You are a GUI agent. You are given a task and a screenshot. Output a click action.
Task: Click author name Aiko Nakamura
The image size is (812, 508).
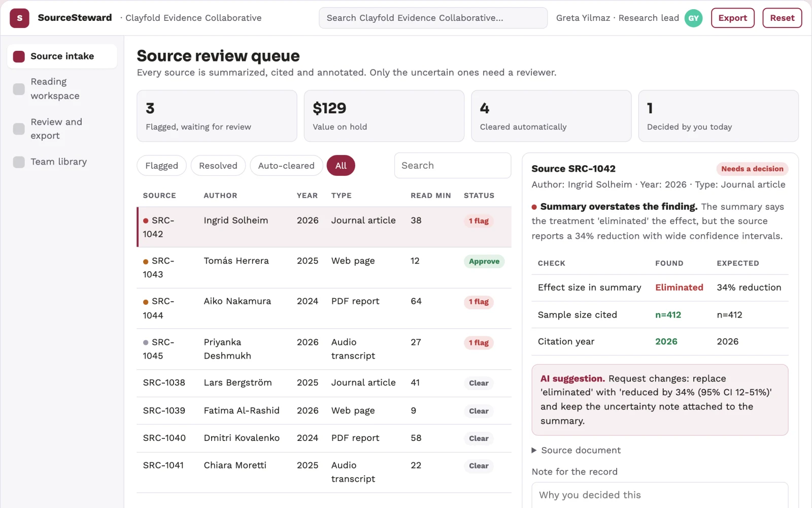[x=237, y=301]
